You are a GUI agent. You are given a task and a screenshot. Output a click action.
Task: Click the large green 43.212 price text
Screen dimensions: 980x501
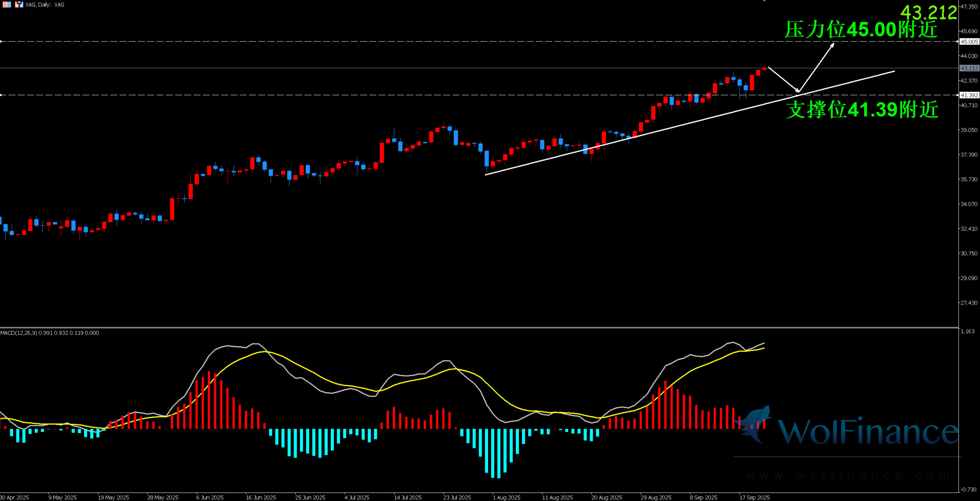pyautogui.click(x=928, y=13)
